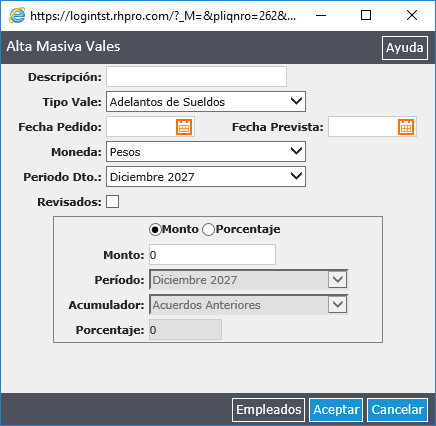Open the Fecha Prevista calendar picker
436x426 pixels.
click(406, 127)
